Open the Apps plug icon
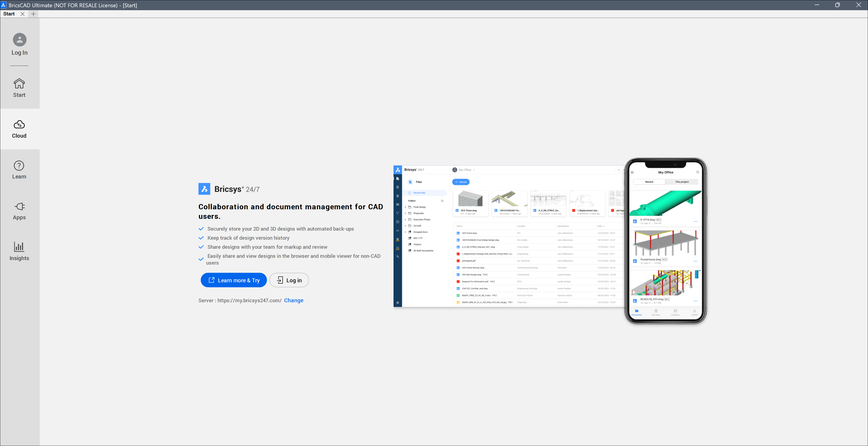 pyautogui.click(x=19, y=211)
